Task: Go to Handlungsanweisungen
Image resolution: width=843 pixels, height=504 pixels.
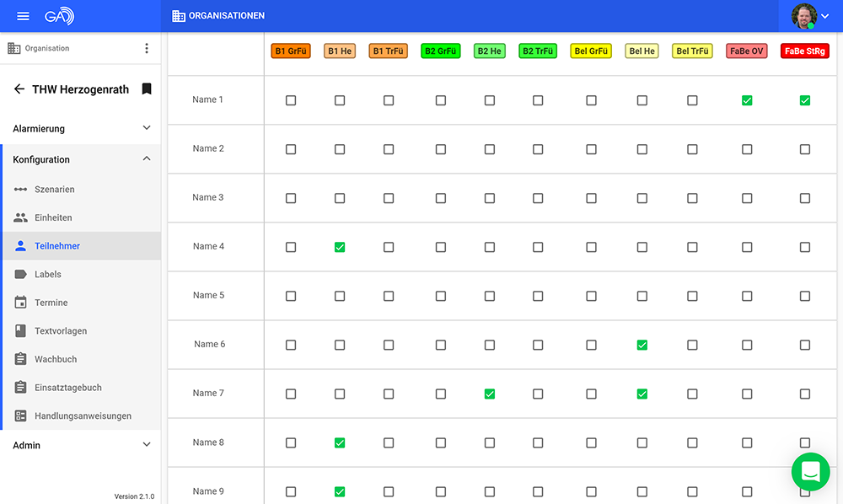Action: pos(83,416)
